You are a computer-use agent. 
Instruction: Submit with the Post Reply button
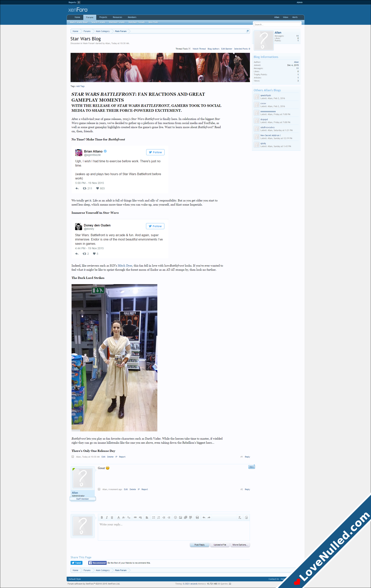199,545
